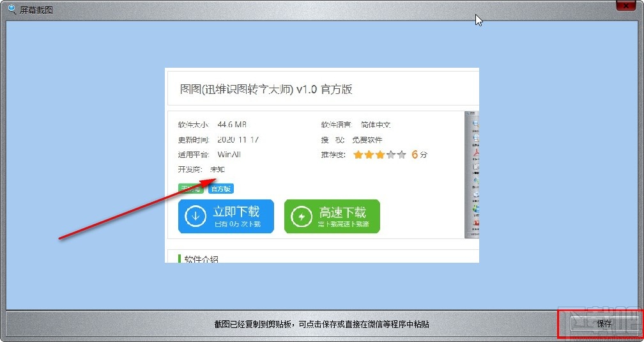
Task: Click the green 高速下载 button in the preview
Action: point(332,216)
